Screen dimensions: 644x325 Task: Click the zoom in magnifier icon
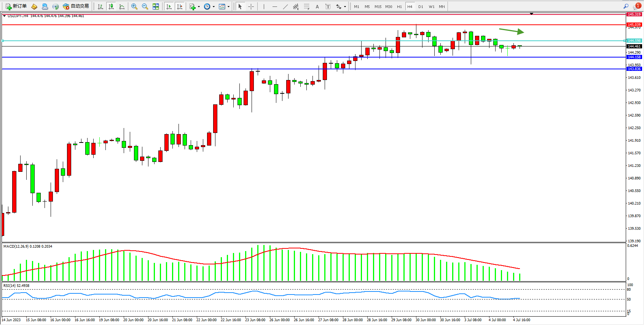tap(134, 6)
